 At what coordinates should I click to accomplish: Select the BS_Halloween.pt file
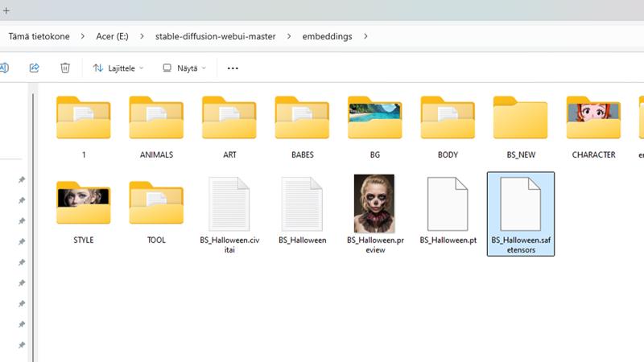click(448, 211)
